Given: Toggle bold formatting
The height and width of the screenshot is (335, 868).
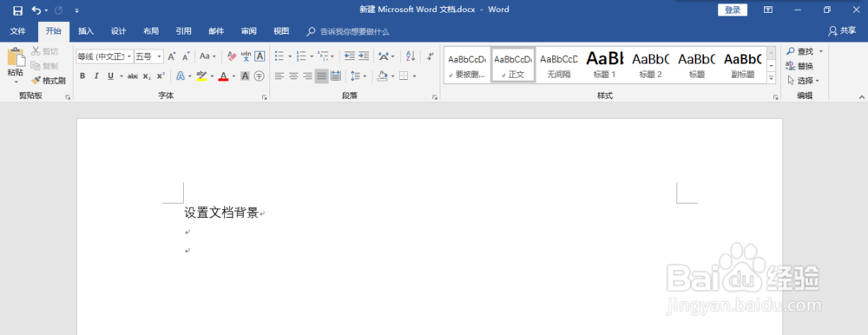Looking at the screenshot, I should pyautogui.click(x=82, y=76).
